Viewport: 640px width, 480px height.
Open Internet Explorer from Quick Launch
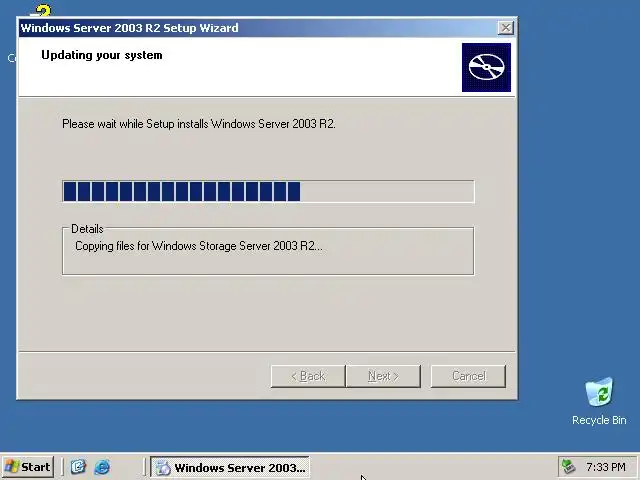(102, 467)
